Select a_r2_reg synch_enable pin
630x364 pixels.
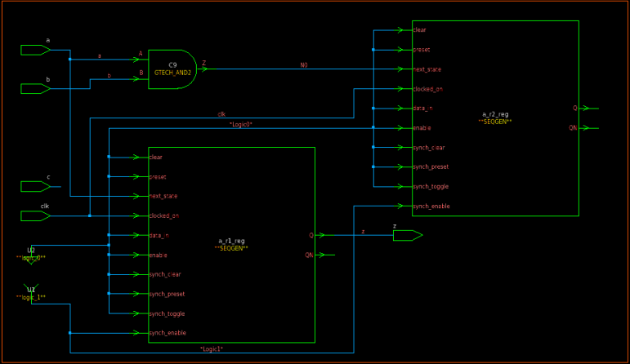click(431, 206)
